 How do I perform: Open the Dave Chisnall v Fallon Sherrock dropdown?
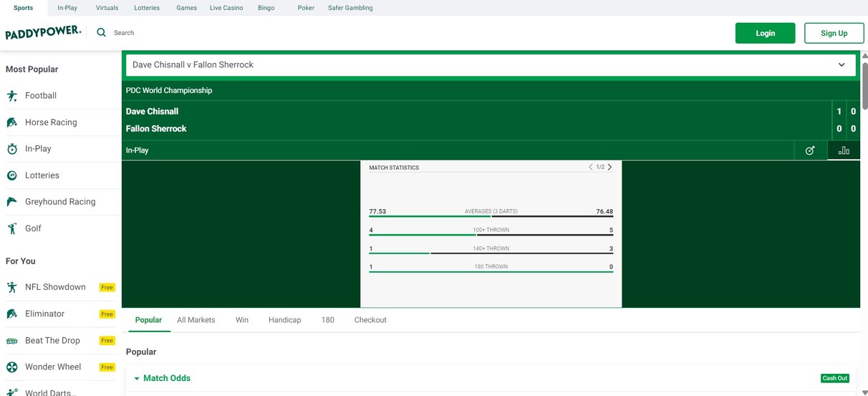pos(491,64)
